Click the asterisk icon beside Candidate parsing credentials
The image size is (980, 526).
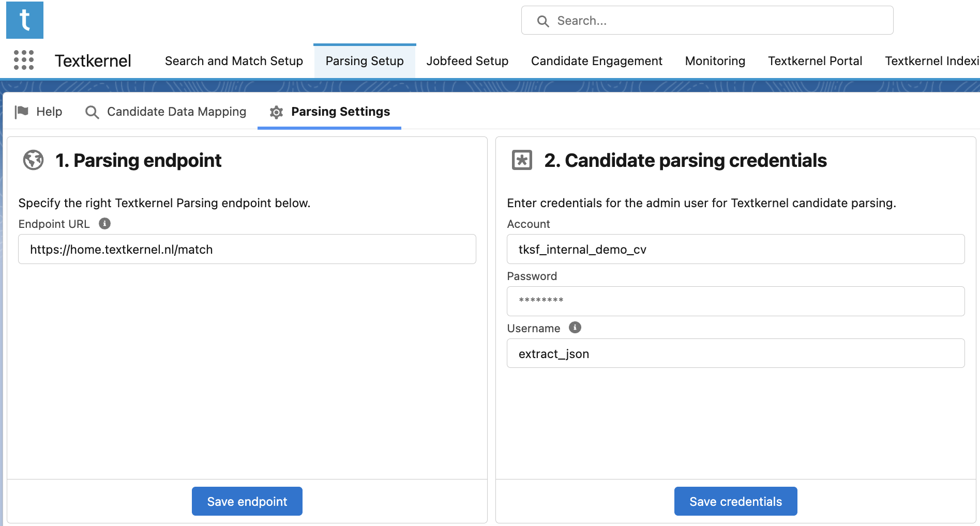pos(522,160)
